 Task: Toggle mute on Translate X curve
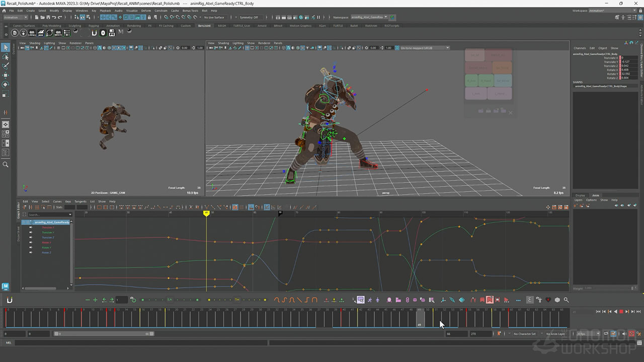click(31, 227)
